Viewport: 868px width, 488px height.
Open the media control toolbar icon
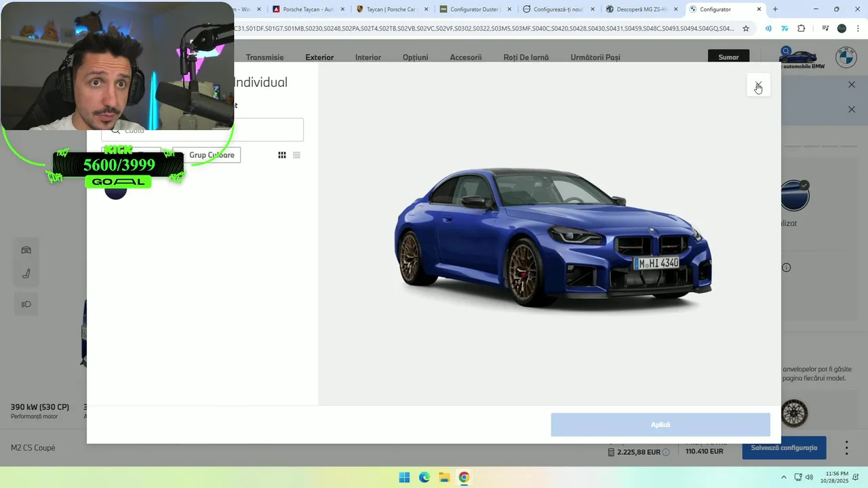[x=825, y=28]
